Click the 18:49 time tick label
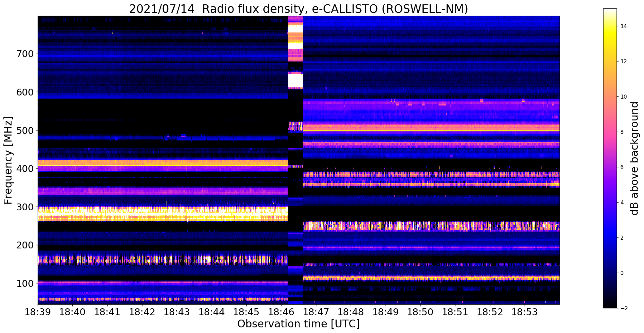This screenshot has width=644, height=333. (x=385, y=312)
